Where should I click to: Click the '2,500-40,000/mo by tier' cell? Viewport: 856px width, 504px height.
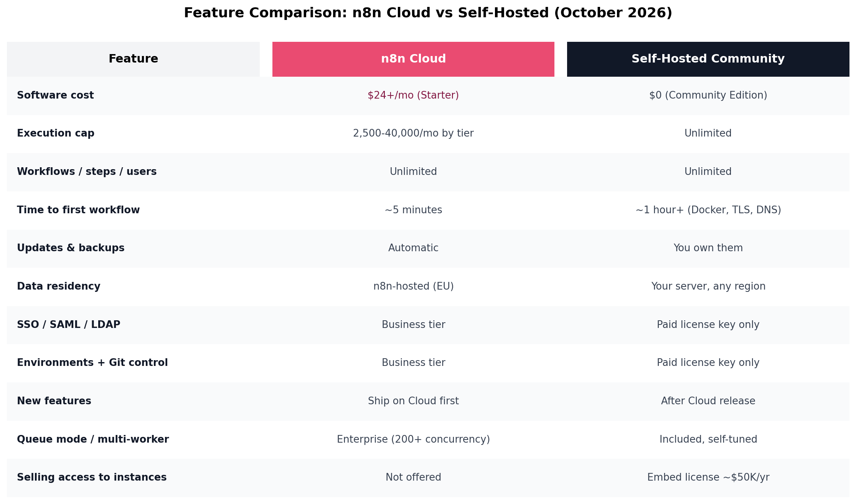[x=413, y=133]
